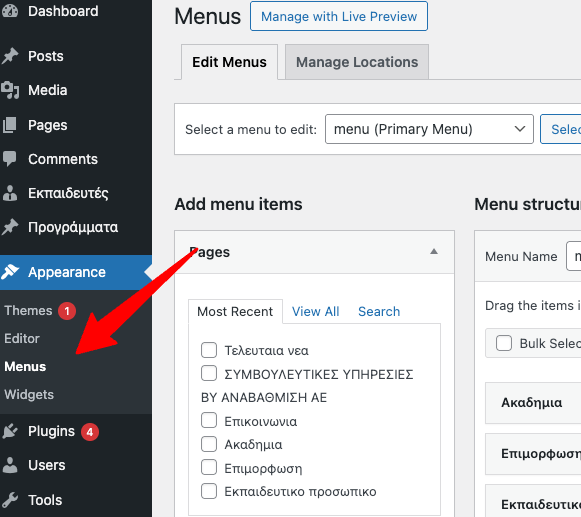
Task: Click the Plugins update badge showing 4
Action: tap(90, 432)
